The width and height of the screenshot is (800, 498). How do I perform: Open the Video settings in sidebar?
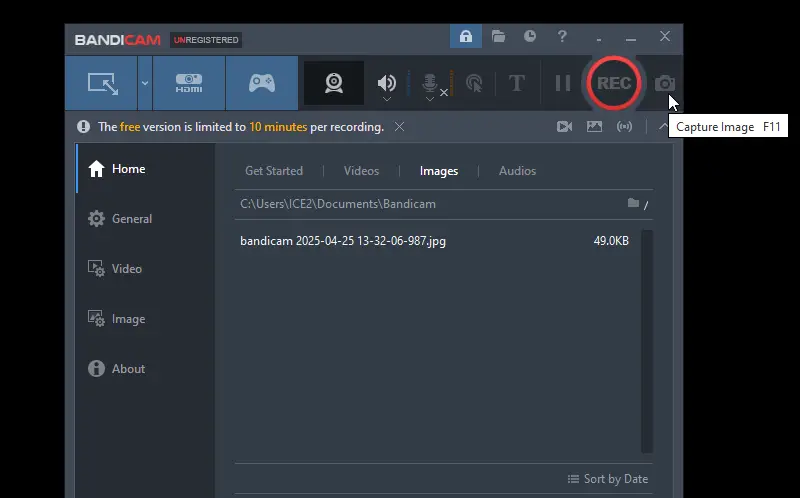[x=146, y=269]
